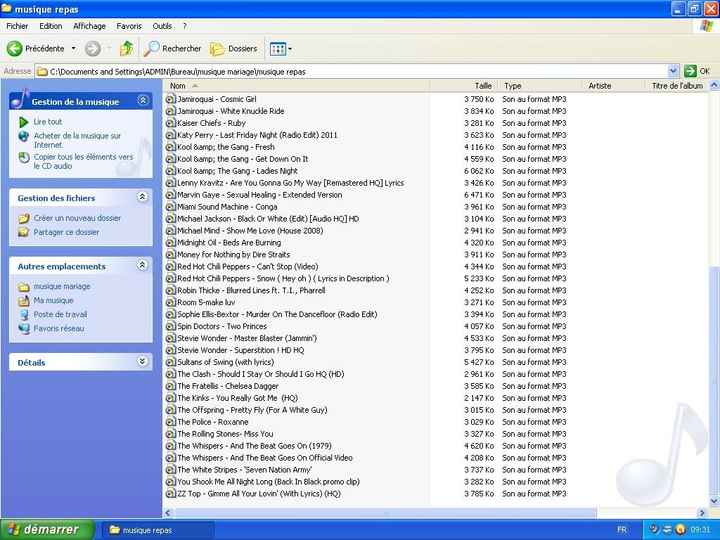Click the copy to CD audio icon
The width and height of the screenshot is (720, 540).
[24, 158]
